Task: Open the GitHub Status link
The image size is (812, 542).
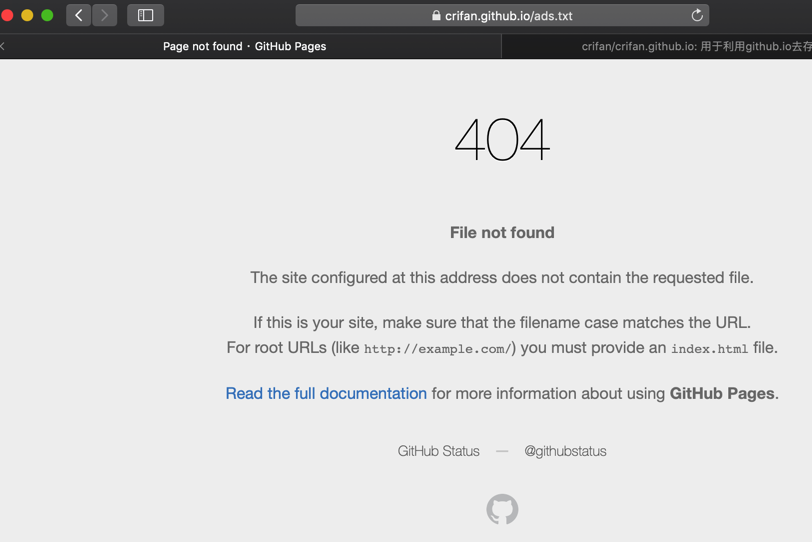Action: [x=439, y=451]
